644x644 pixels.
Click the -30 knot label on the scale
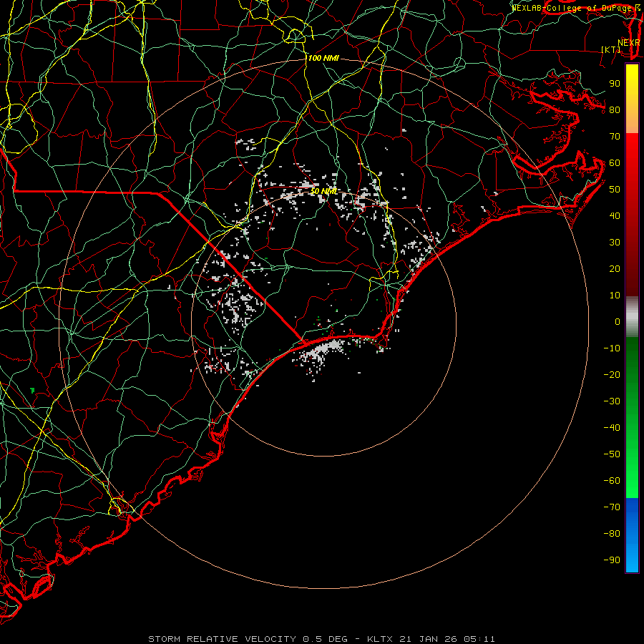coord(612,401)
